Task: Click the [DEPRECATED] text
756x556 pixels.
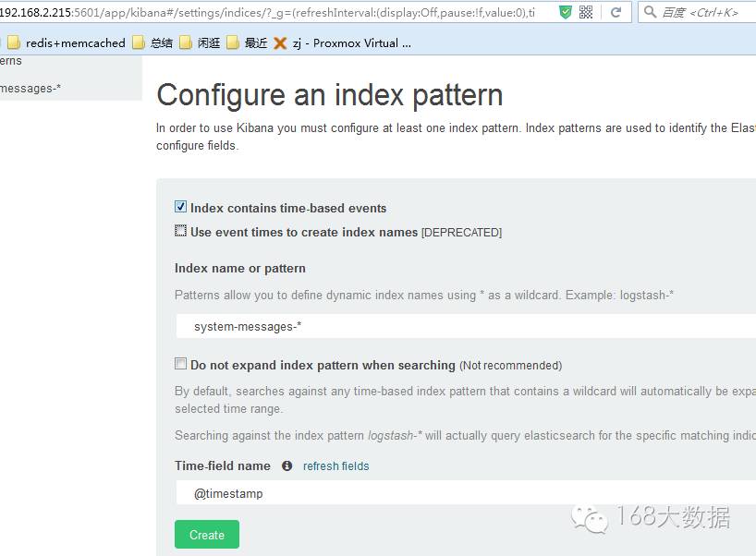Action: pyautogui.click(x=461, y=233)
